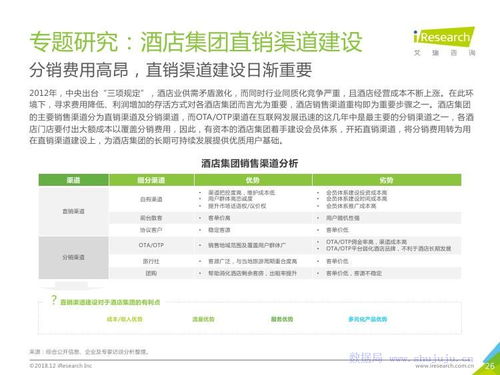Click the 成本/收入优势 label
Screen dimensions: 500x375
[125, 319]
